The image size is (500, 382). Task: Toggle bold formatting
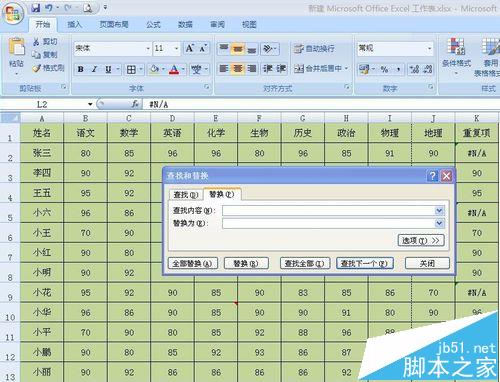80,69
